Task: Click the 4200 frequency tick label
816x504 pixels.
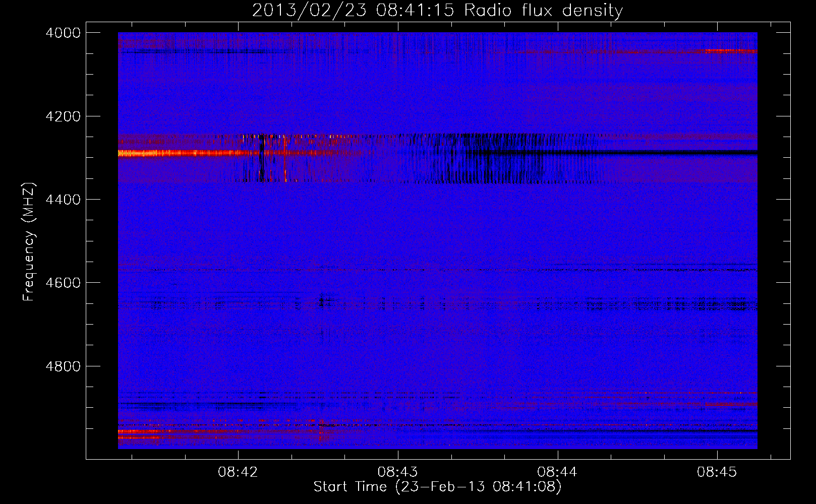Action: [x=63, y=116]
